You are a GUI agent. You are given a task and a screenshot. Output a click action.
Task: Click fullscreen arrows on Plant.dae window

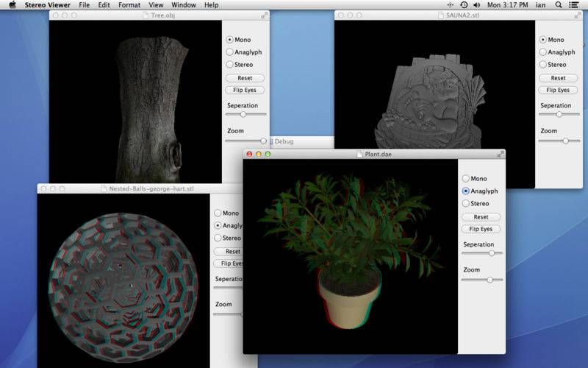point(501,155)
